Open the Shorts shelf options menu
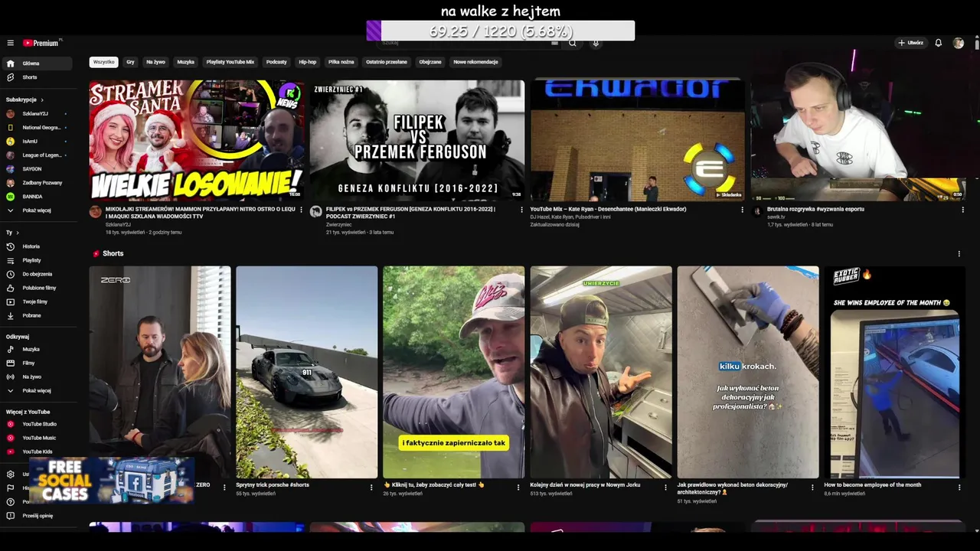The height and width of the screenshot is (551, 980). [959, 253]
